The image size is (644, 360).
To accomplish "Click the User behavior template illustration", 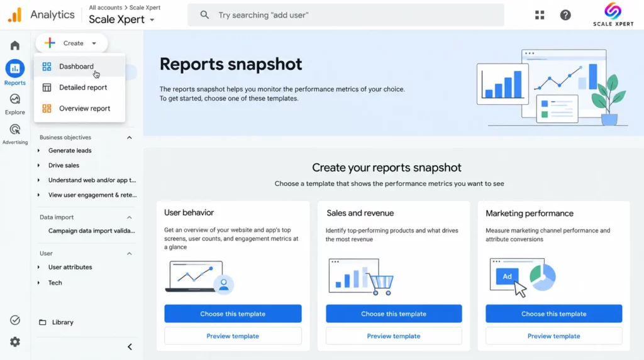I will click(x=199, y=276).
